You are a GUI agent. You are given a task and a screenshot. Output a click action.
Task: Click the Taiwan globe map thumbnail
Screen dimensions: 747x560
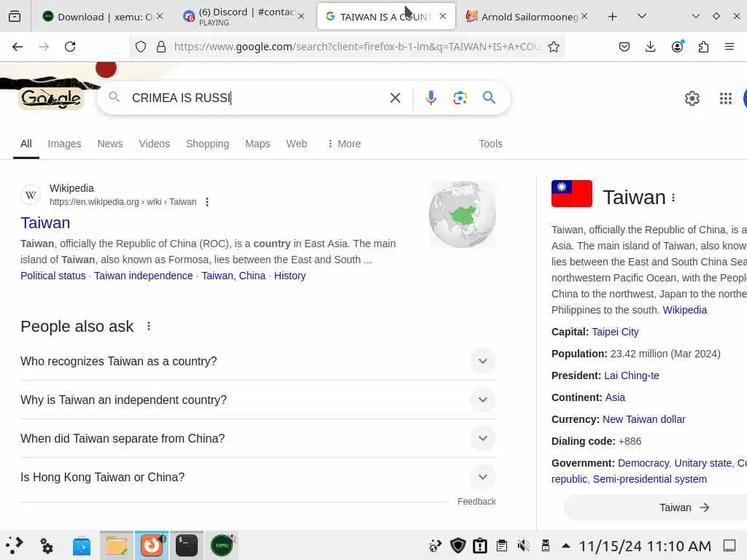click(462, 214)
